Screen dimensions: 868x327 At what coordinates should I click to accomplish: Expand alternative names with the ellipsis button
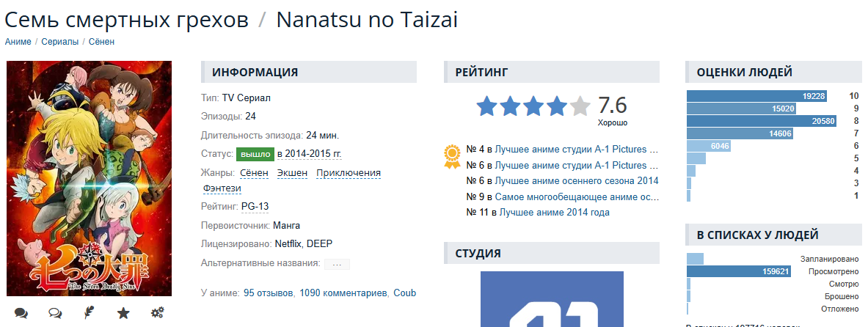pyautogui.click(x=337, y=263)
